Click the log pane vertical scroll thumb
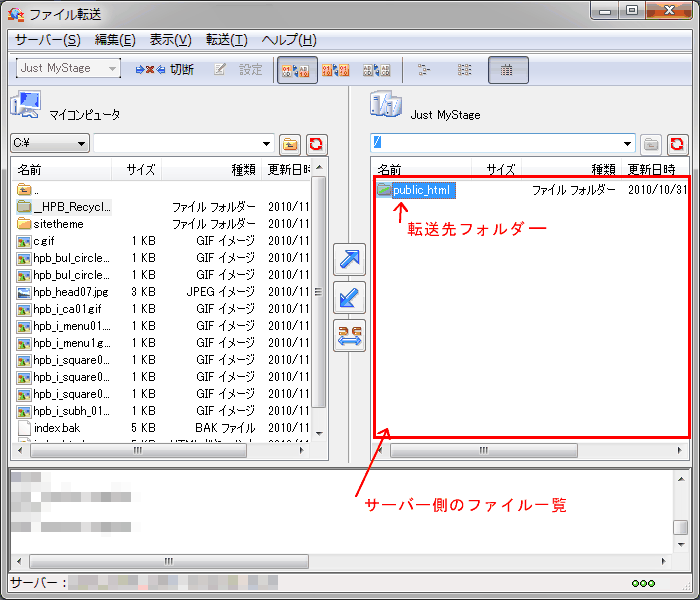This screenshot has height=600, width=700. [x=680, y=527]
